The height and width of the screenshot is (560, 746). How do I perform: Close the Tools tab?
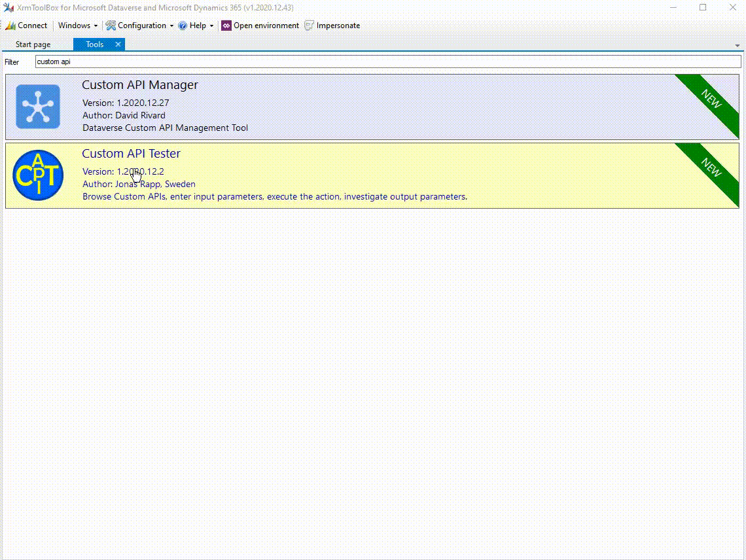pyautogui.click(x=118, y=44)
